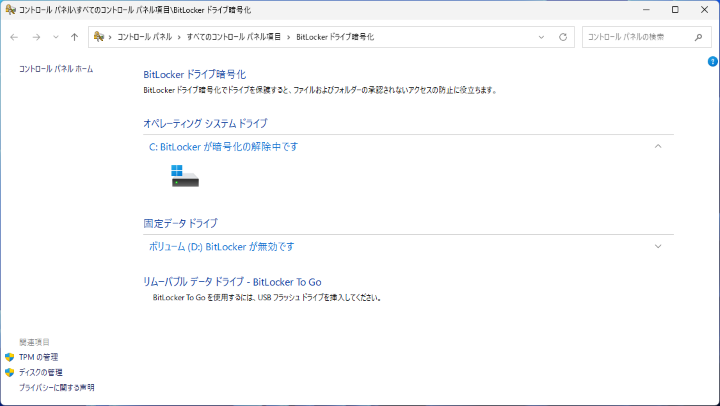This screenshot has width=720, height=406.
Task: Open the address bar history dropdown
Action: (541, 37)
